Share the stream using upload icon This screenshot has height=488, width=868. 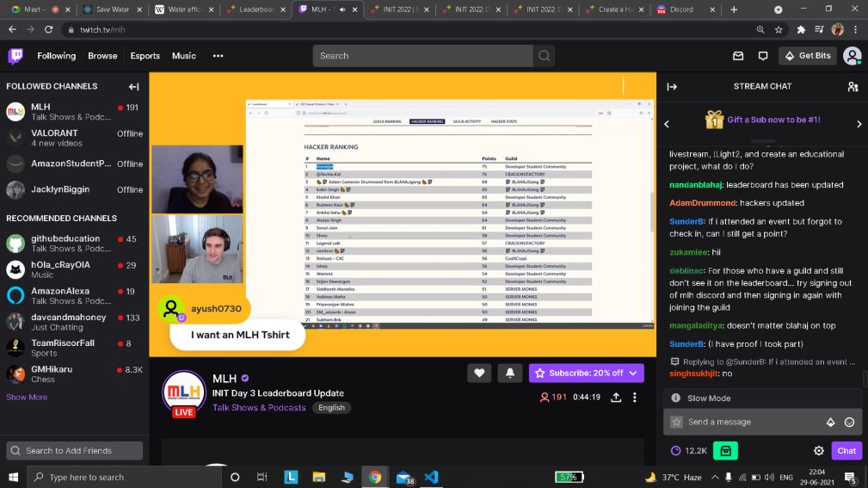tap(616, 397)
